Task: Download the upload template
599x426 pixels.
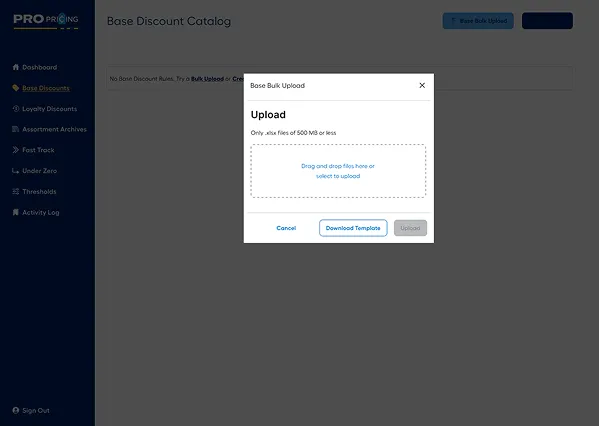Action: click(x=353, y=228)
